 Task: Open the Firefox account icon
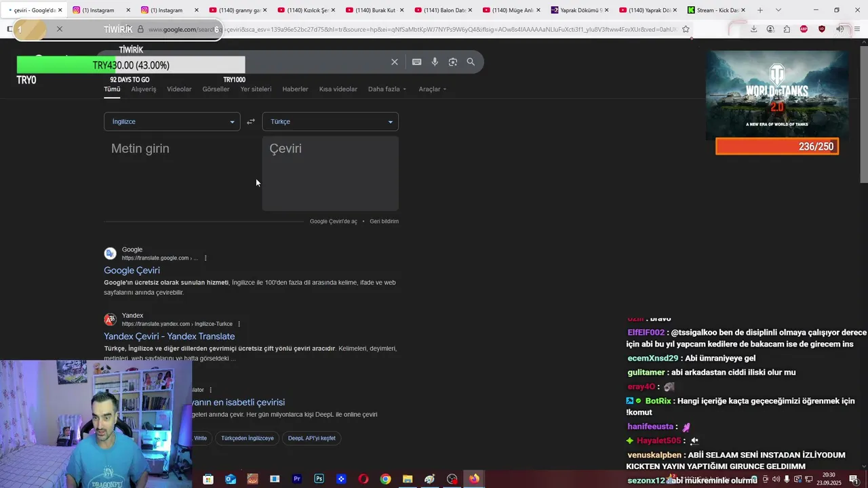pos(770,29)
